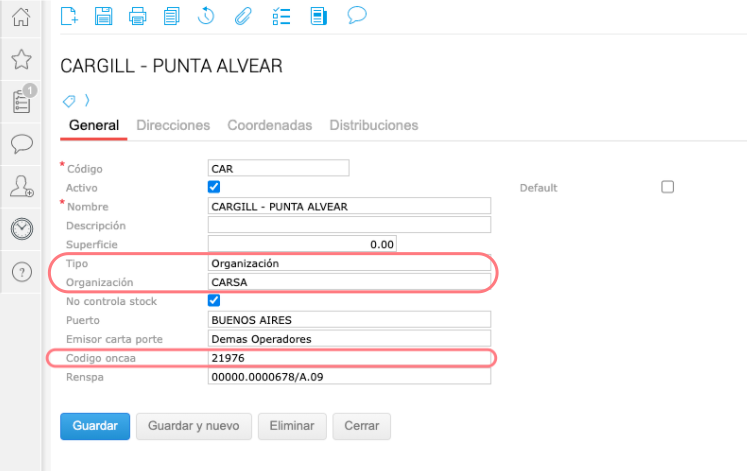Click the Eliminar button
This screenshot has height=471, width=747.
tap(292, 426)
